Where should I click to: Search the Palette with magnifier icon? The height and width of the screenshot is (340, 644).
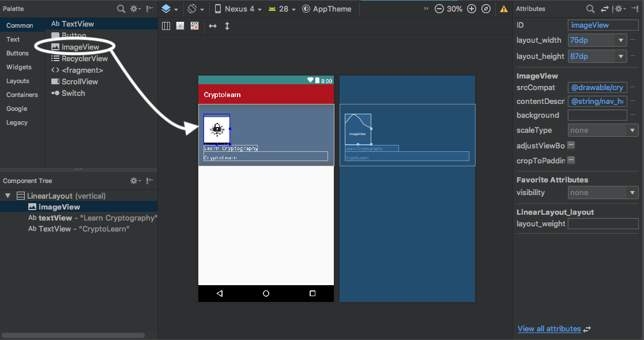(x=120, y=9)
